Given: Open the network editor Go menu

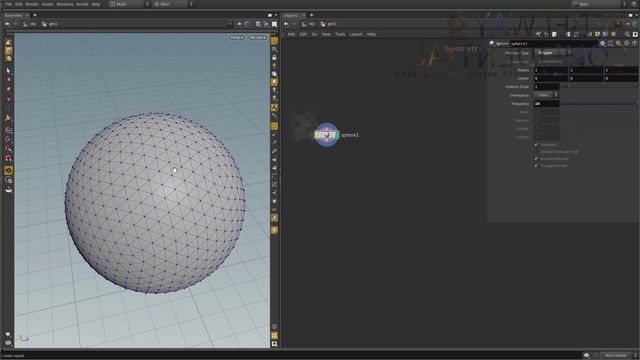Looking at the screenshot, I should point(314,34).
